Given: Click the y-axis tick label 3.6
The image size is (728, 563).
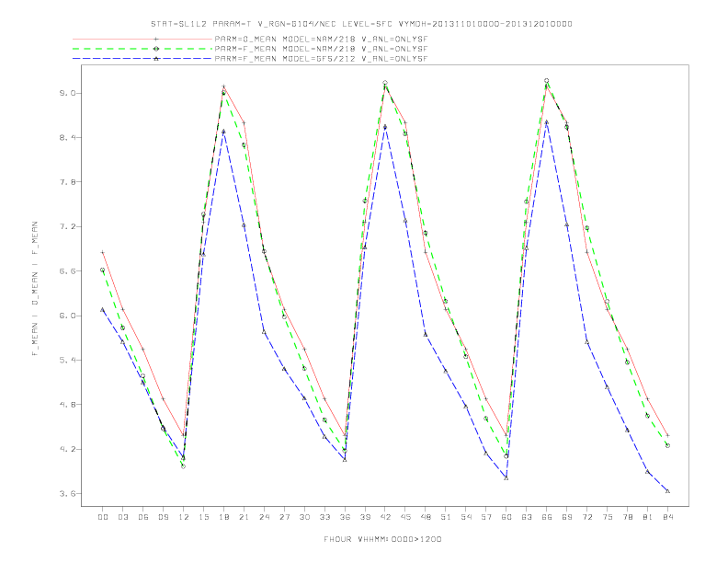Looking at the screenshot, I should click(x=67, y=494).
